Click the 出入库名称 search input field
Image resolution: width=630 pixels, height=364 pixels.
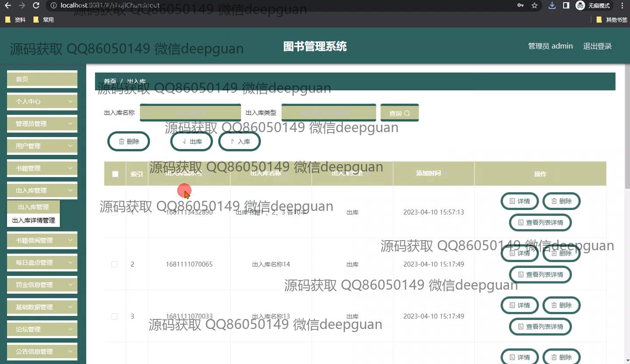click(x=190, y=112)
